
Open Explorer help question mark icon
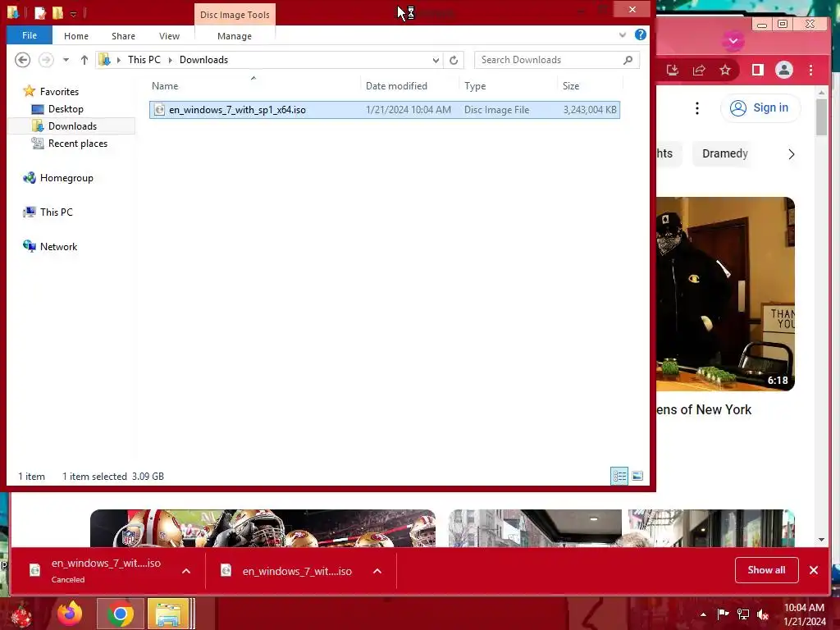pyautogui.click(x=640, y=34)
